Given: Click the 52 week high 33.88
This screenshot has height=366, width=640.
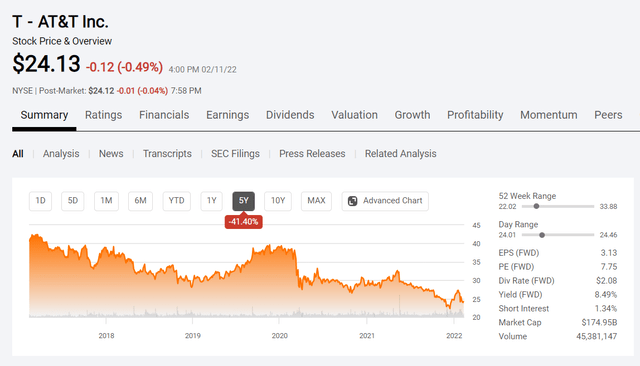Looking at the screenshot, I should 608,206.
